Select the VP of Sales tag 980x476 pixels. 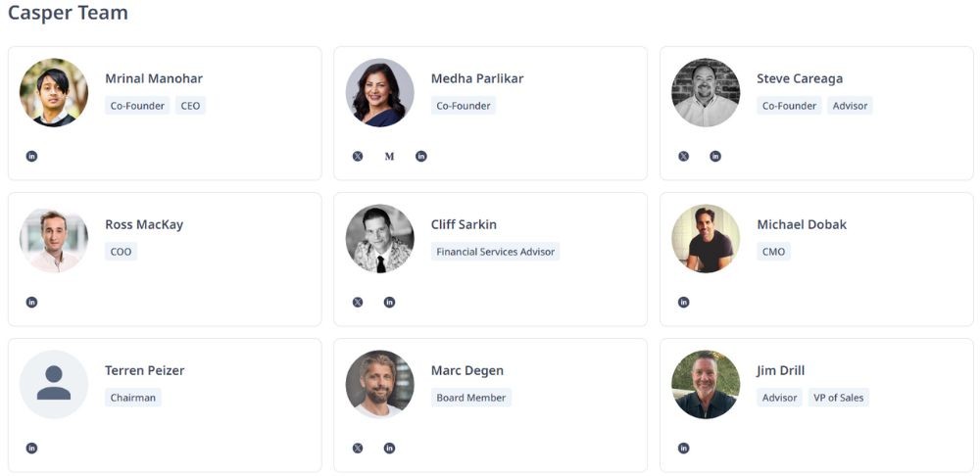coord(839,398)
